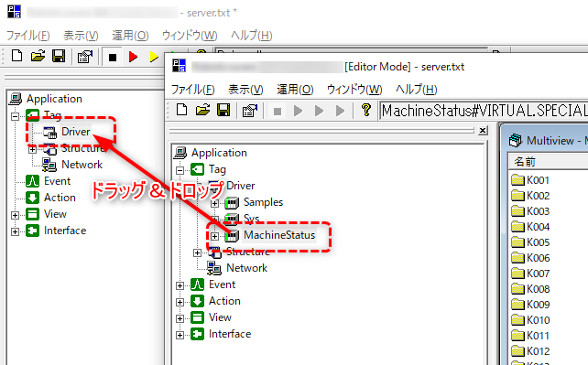
Task: Select Event node in Editor Mode tree
Action: (222, 284)
